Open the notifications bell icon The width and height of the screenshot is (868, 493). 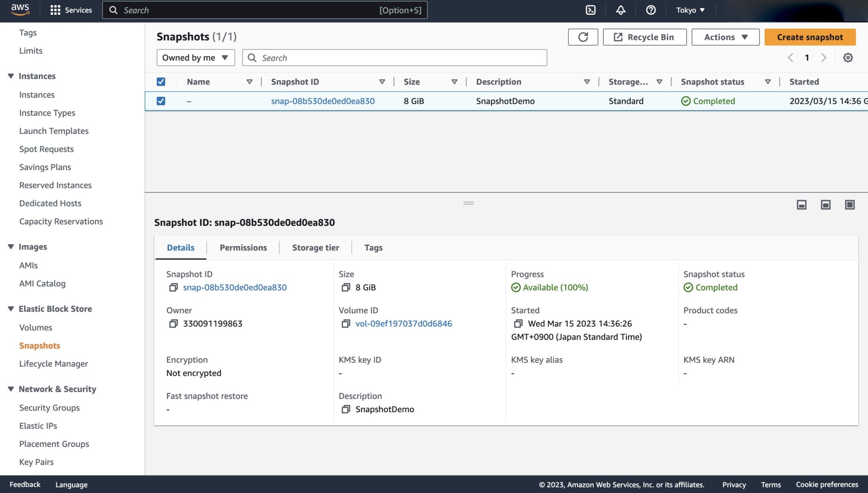coord(620,10)
